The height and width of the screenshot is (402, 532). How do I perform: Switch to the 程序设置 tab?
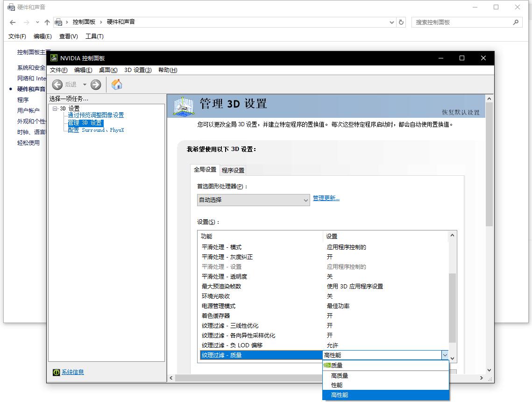(x=233, y=170)
